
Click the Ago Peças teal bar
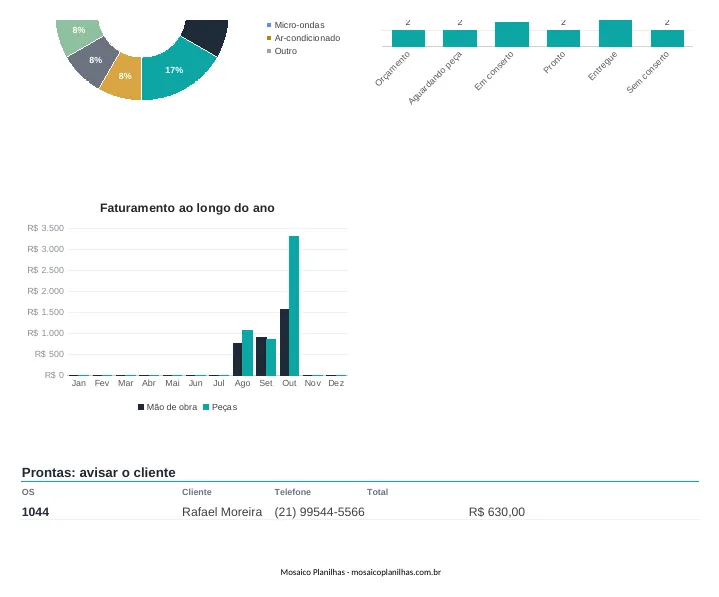(x=248, y=353)
